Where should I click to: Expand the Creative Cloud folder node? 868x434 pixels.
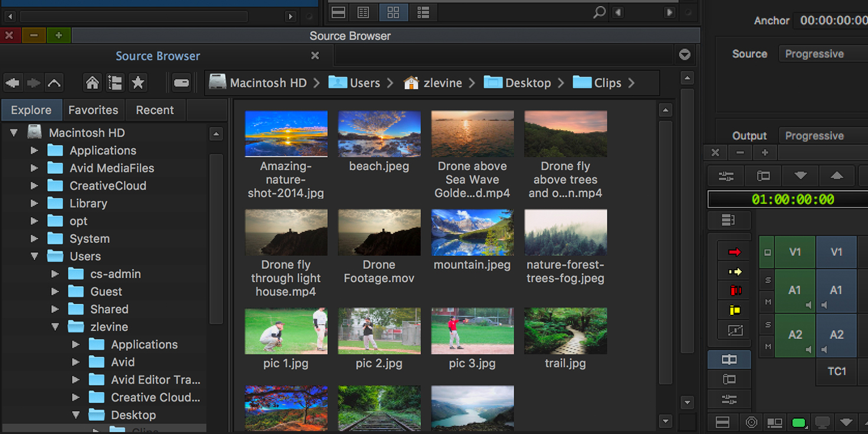pos(75,397)
